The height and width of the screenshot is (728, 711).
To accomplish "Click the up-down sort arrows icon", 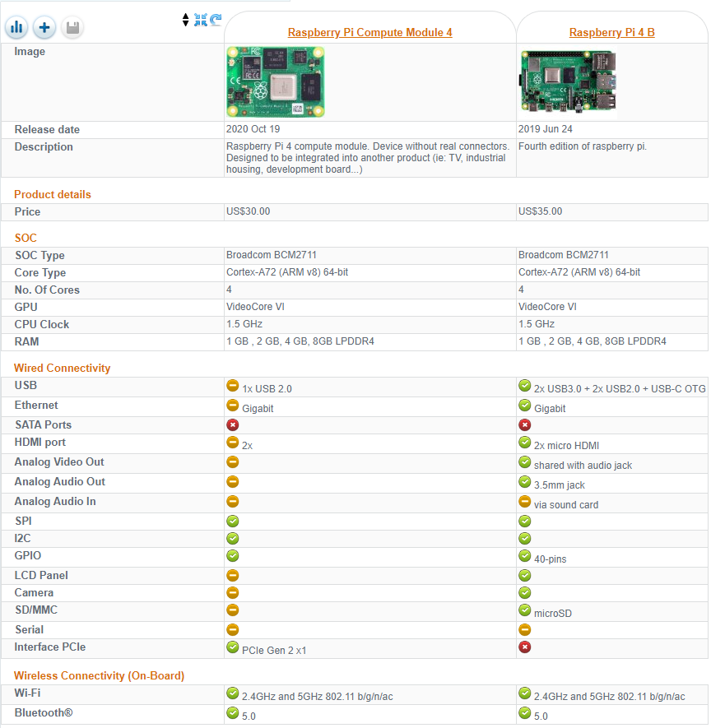I will click(x=186, y=20).
